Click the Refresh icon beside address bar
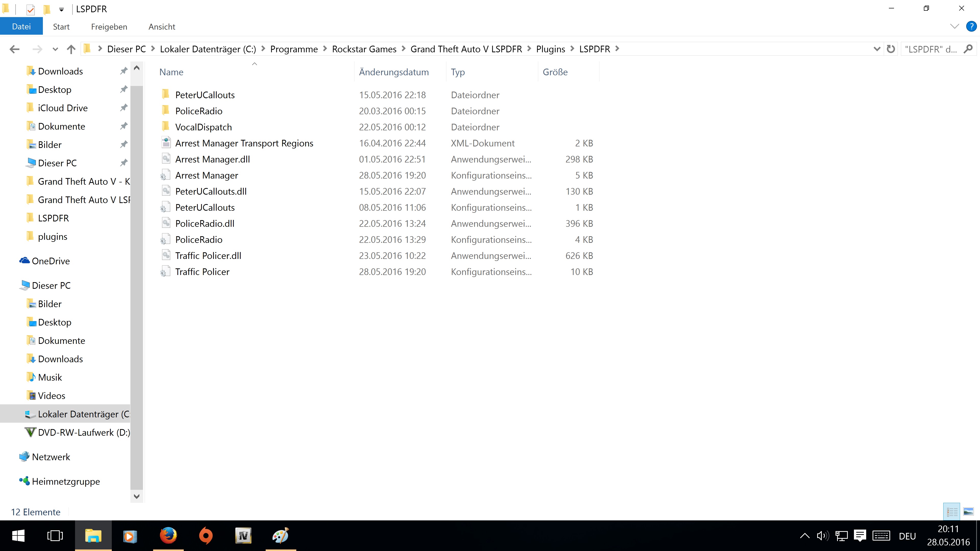Viewport: 980px width, 551px height. click(x=890, y=49)
